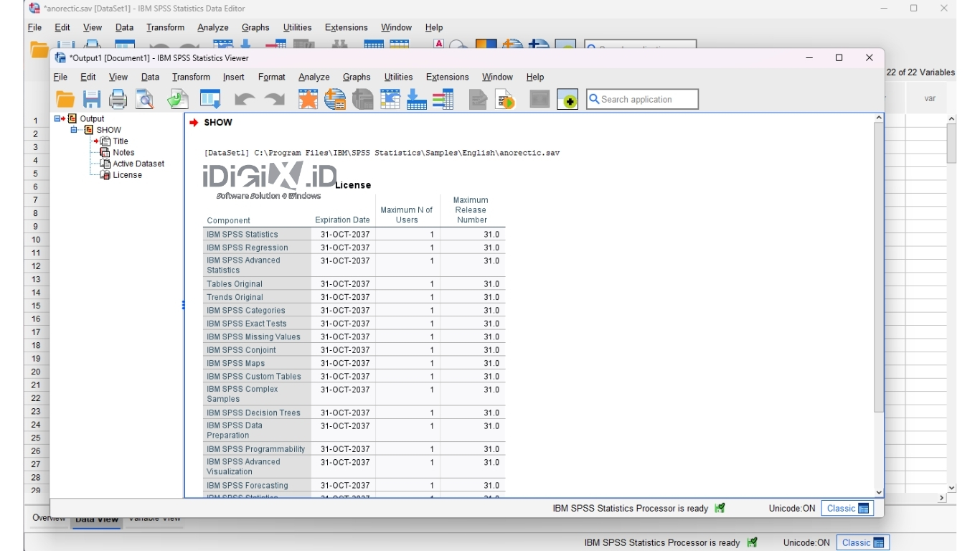Viewport: 980px width, 551px height.
Task: Click the document with green play run-script icon
Action: 505,100
